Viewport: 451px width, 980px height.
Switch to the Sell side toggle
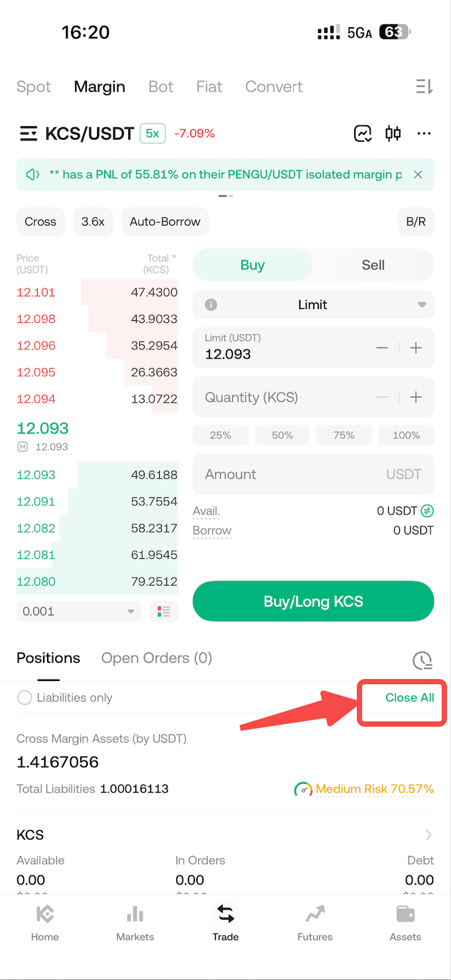click(373, 265)
